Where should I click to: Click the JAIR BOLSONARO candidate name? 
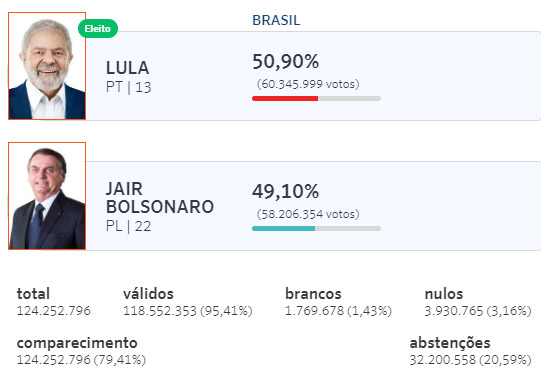(x=160, y=198)
